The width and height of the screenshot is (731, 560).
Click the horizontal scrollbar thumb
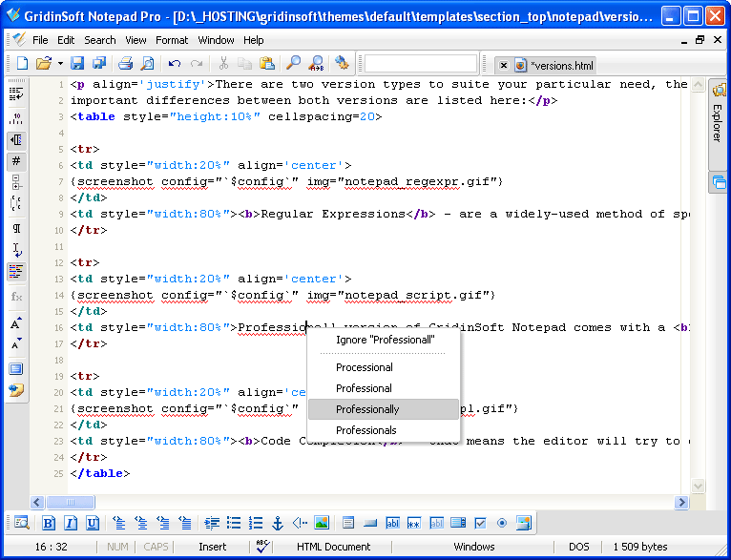(x=71, y=502)
